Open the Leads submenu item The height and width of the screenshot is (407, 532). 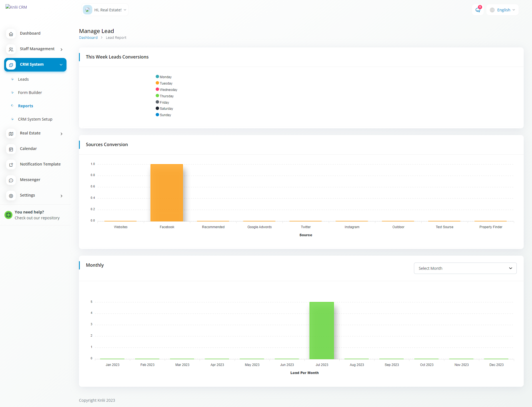pos(23,79)
